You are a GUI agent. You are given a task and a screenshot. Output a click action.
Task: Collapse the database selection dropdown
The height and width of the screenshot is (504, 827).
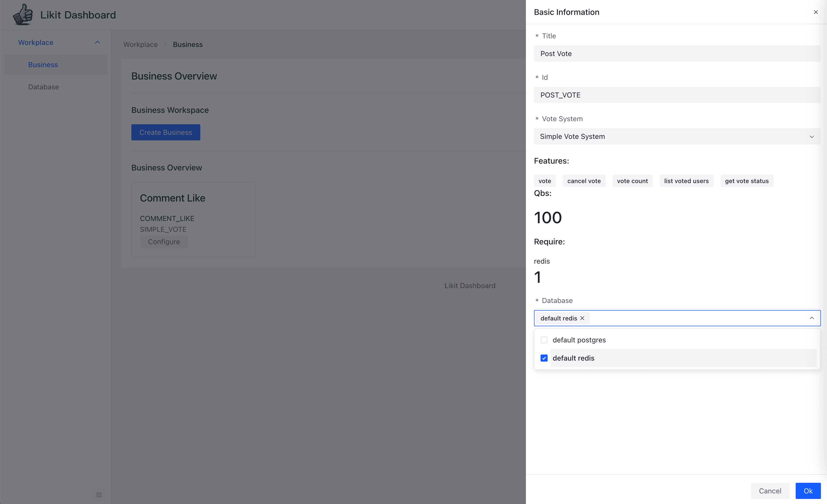click(812, 318)
